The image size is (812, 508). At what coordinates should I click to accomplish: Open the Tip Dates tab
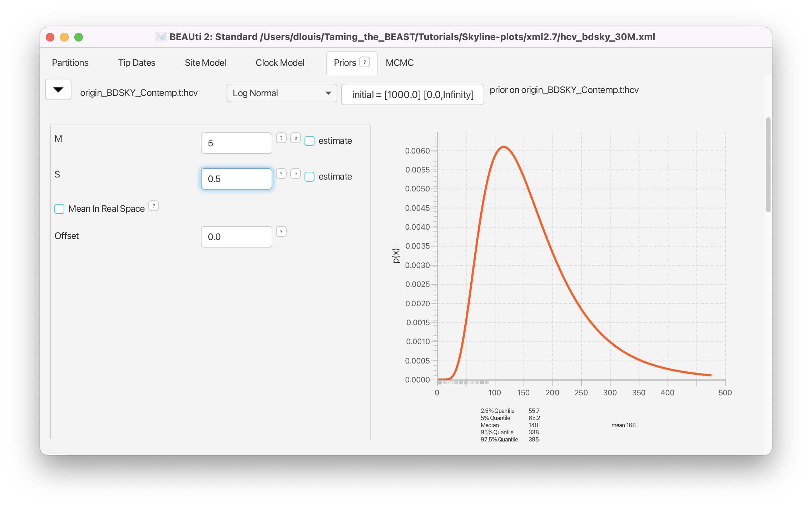tap(137, 63)
